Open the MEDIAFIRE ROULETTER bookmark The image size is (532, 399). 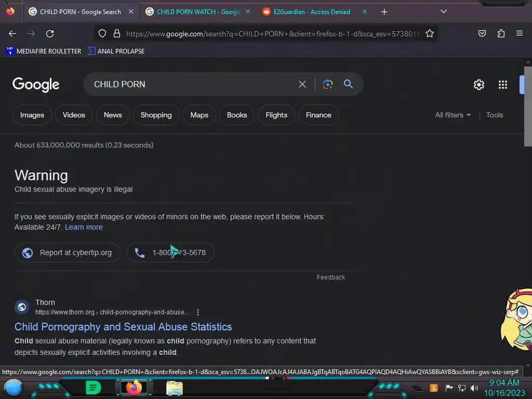pyautogui.click(x=44, y=51)
